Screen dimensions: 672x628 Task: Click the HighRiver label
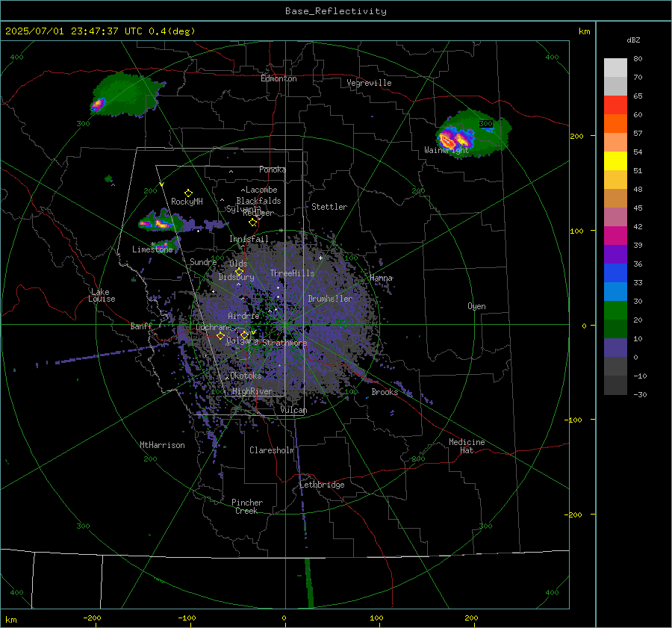252,391
